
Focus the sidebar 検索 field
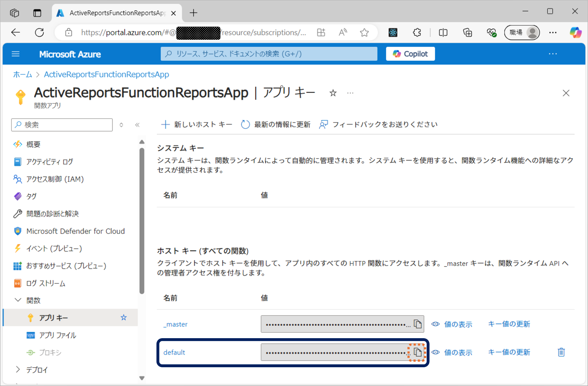(x=62, y=125)
